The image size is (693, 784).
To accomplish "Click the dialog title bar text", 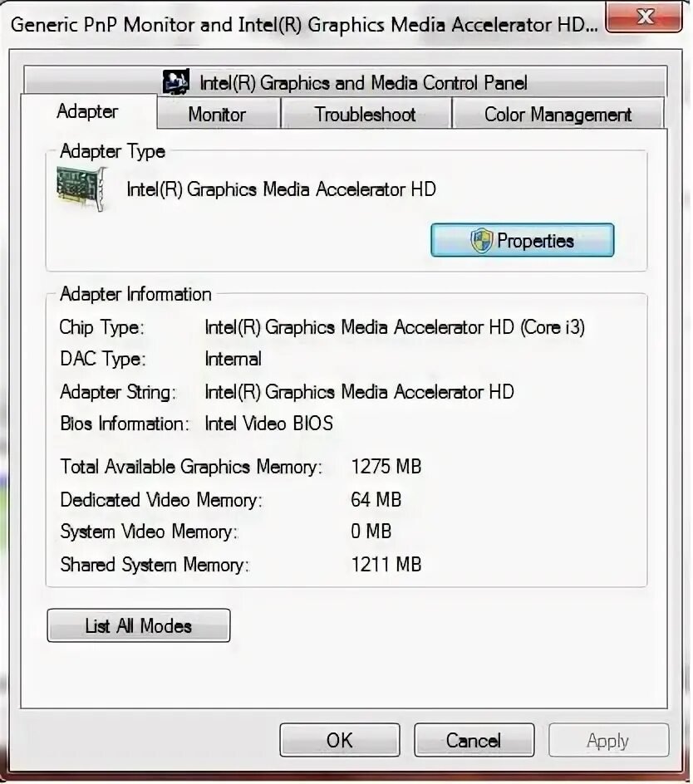I will [304, 25].
